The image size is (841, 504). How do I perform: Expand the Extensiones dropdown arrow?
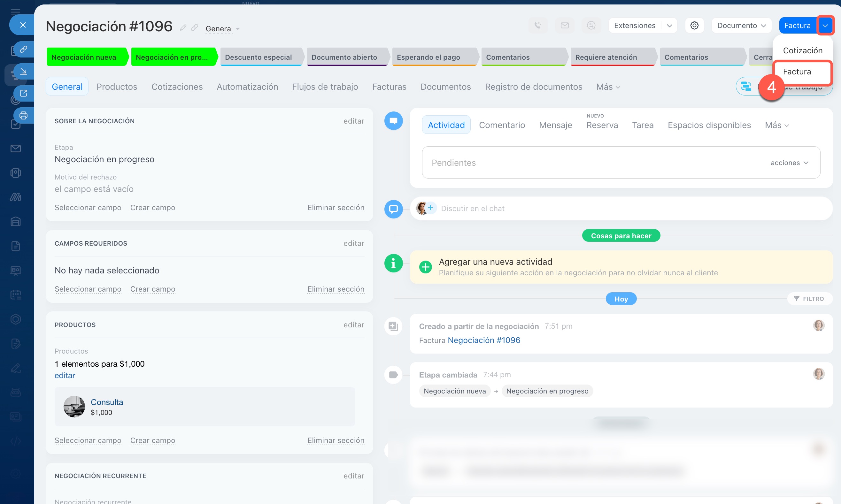pyautogui.click(x=669, y=26)
